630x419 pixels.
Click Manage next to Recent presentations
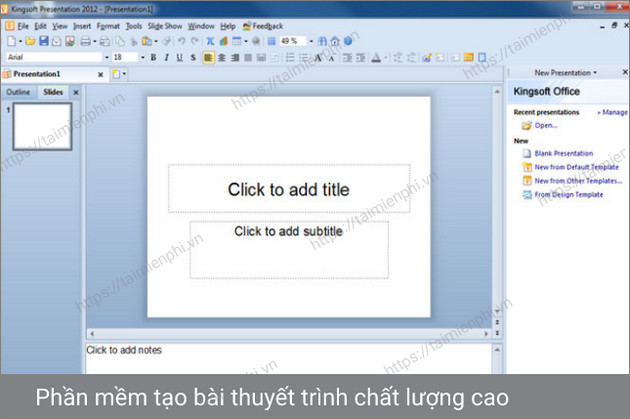(x=614, y=112)
